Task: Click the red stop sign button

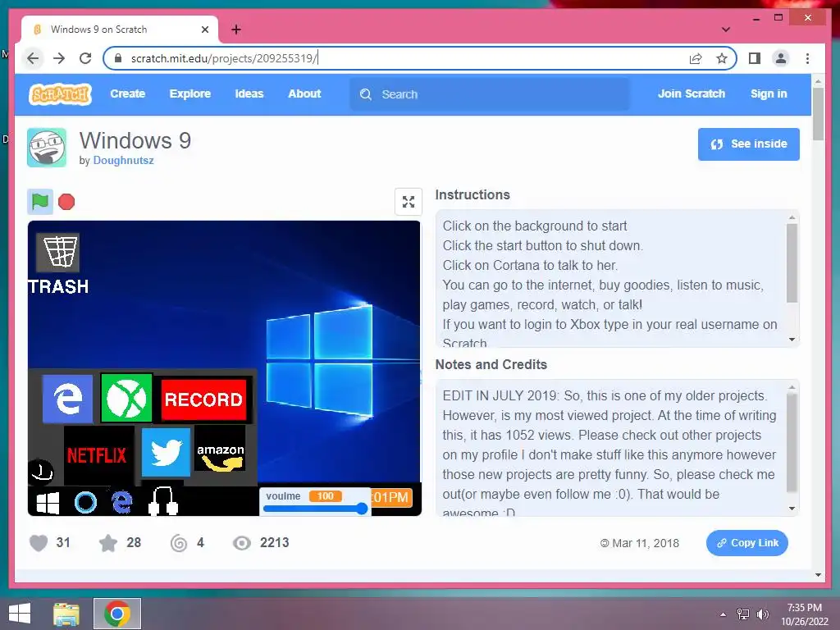Action: 66,202
